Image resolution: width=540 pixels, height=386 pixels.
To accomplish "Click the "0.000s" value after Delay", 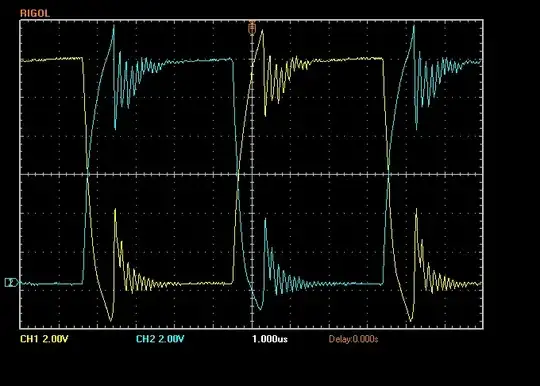I will pyautogui.click(x=365, y=339).
